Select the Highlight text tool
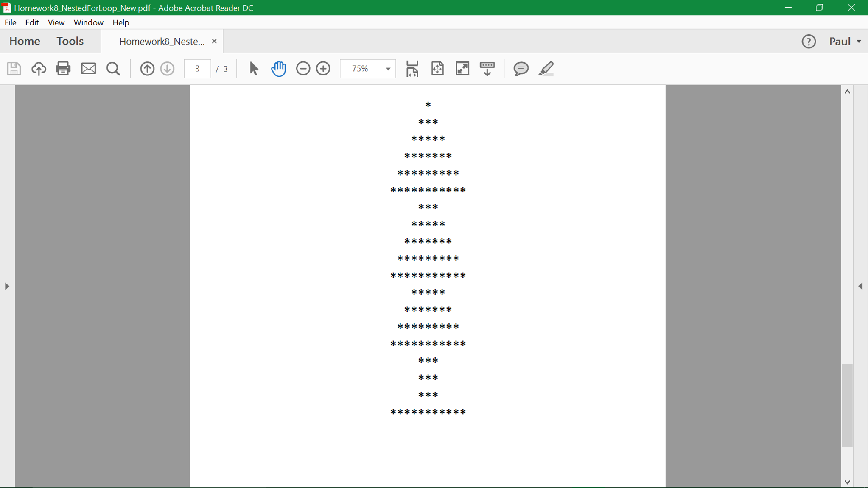Screen dimensions: 868x488 [x=547, y=69]
